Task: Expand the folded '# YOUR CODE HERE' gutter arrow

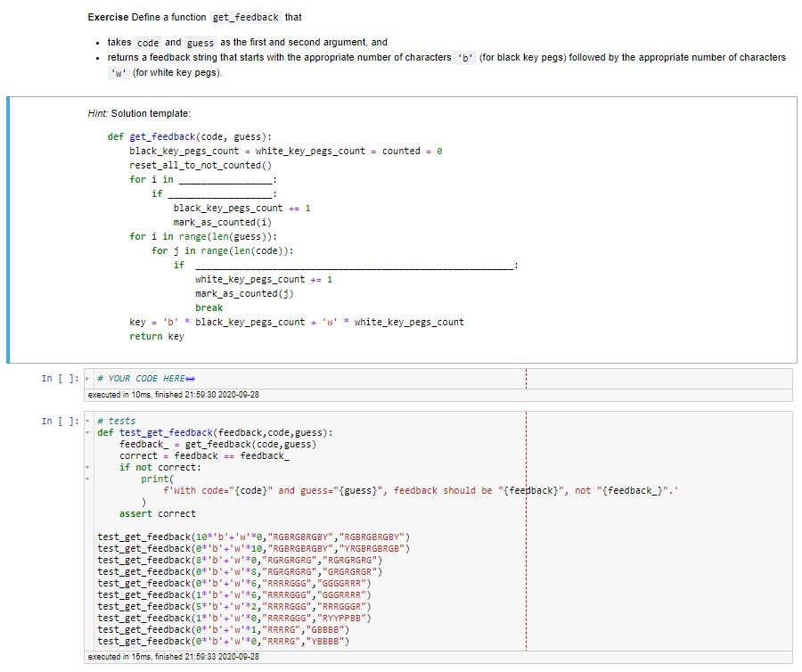Action: (87, 379)
